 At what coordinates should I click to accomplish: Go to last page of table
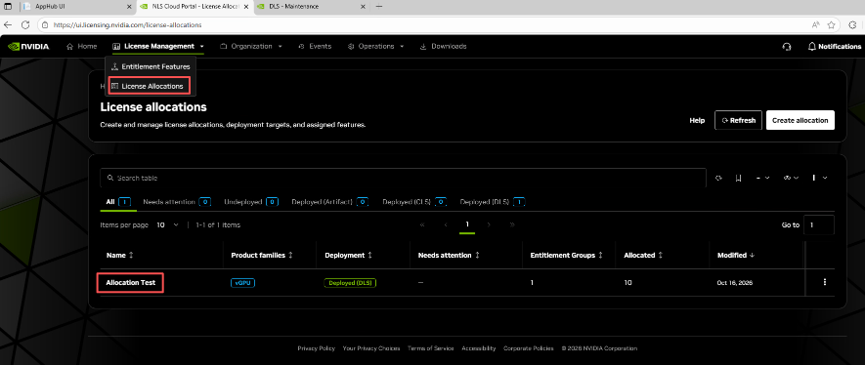[x=512, y=225]
